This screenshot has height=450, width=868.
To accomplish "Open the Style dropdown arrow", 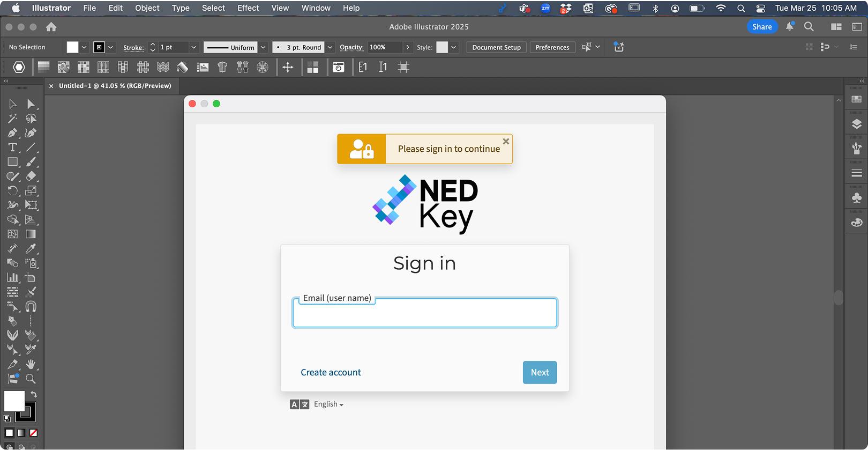I will coord(454,47).
